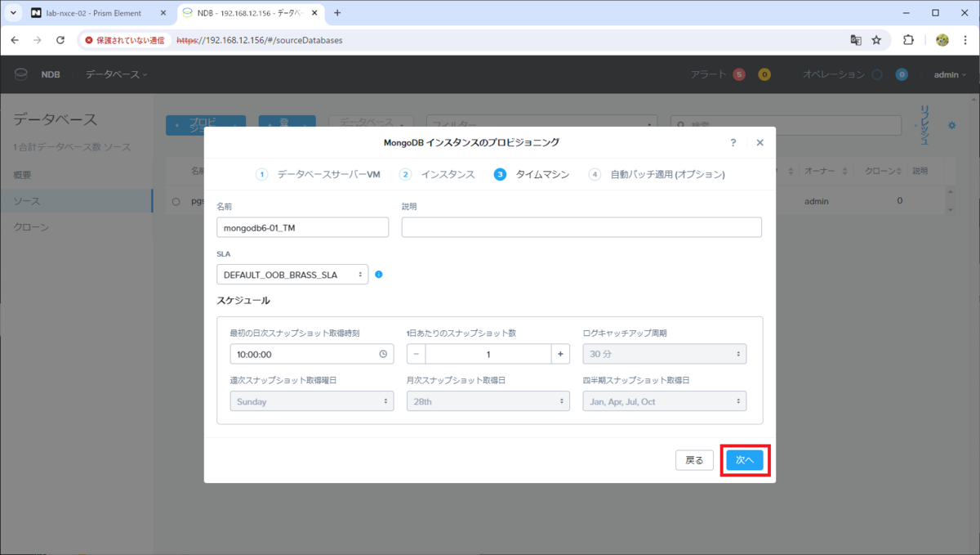Open the Chrome profile avatar

click(942, 39)
